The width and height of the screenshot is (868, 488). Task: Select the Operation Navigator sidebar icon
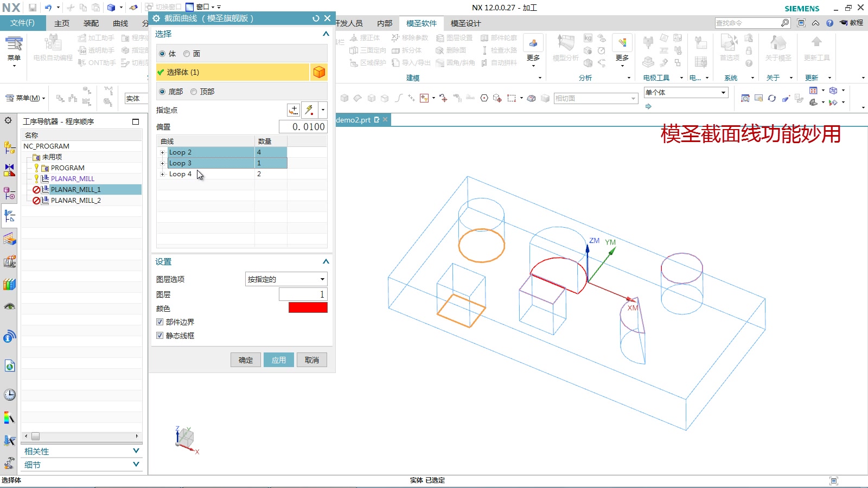[10, 216]
